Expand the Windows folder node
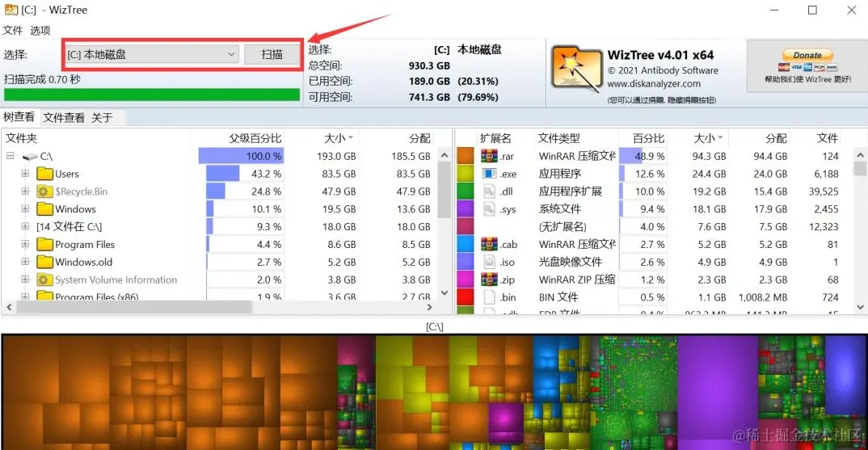 pos(25,209)
